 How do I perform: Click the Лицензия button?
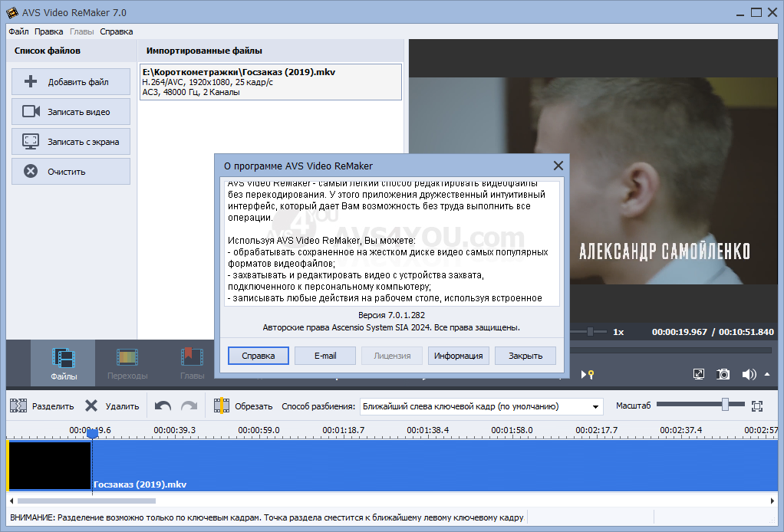click(392, 356)
